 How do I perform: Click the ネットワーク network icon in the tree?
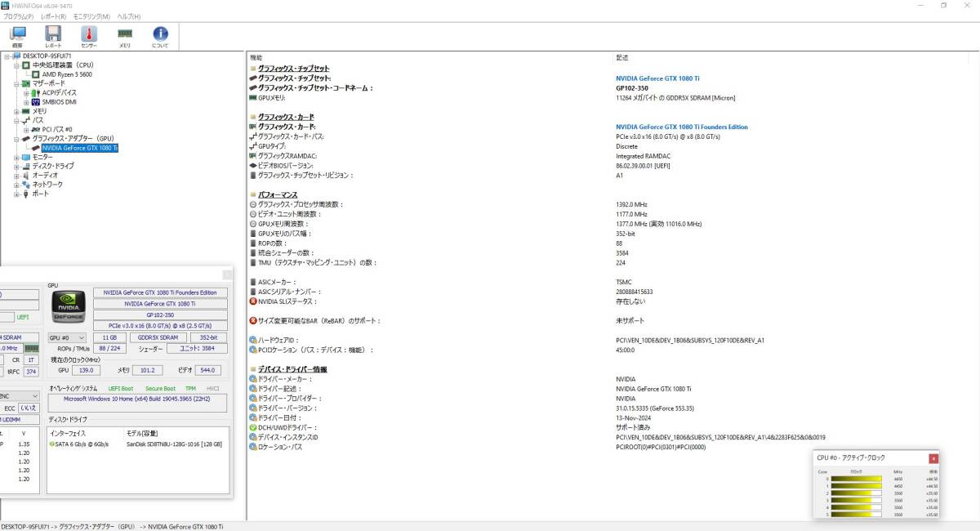click(x=26, y=185)
